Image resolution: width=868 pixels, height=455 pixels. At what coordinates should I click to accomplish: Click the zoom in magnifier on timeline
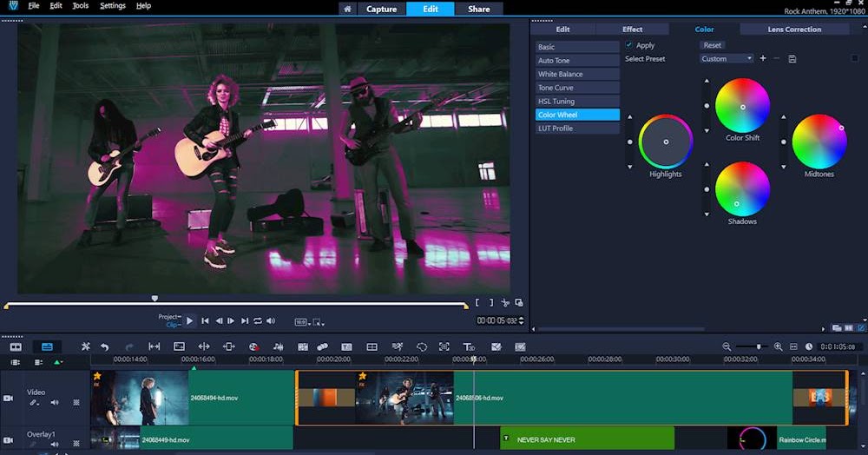(x=778, y=346)
